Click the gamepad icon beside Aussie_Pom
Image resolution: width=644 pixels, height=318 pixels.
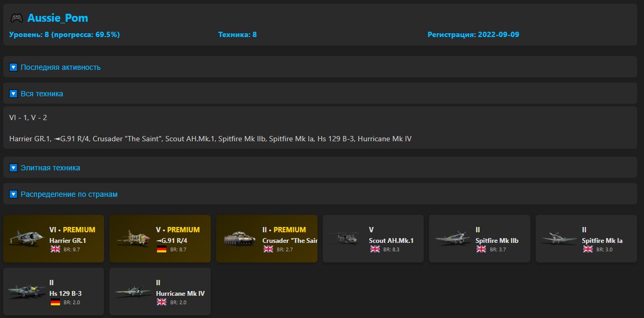[x=16, y=18]
